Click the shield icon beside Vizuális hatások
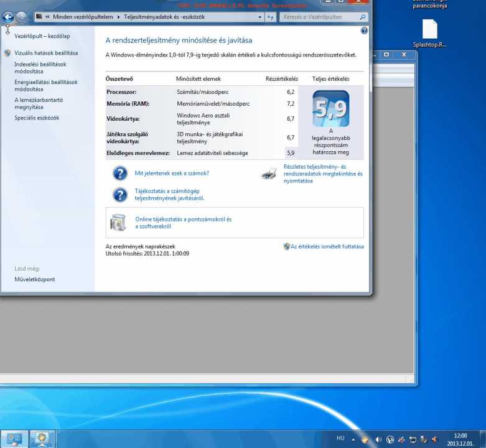Viewport: 486px width, 448px height. coord(7,53)
